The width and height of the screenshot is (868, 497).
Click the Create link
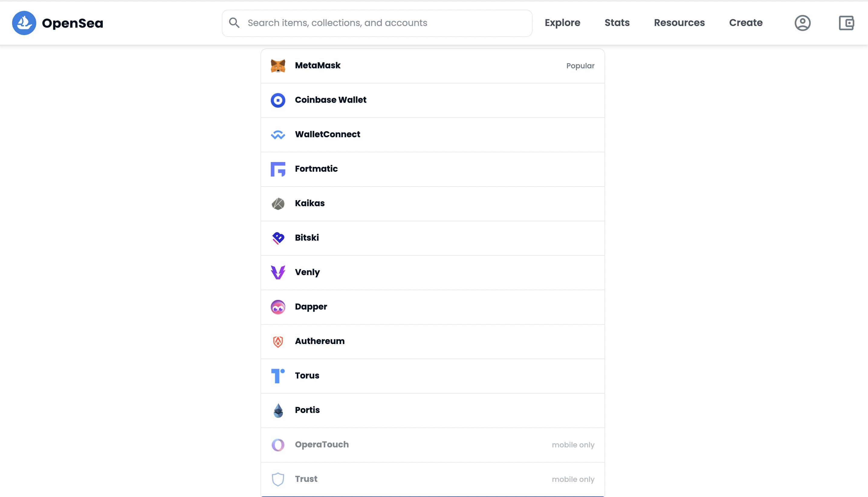click(x=746, y=23)
